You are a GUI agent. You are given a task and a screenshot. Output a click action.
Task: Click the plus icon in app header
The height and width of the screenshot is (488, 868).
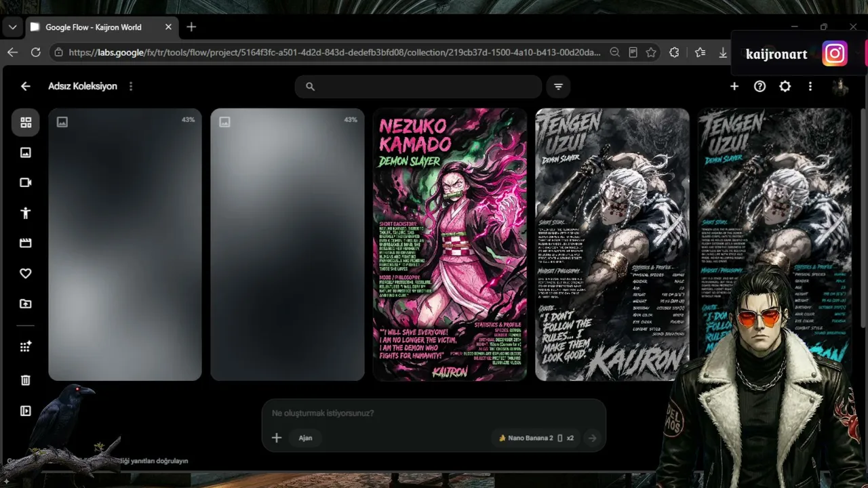coord(734,86)
